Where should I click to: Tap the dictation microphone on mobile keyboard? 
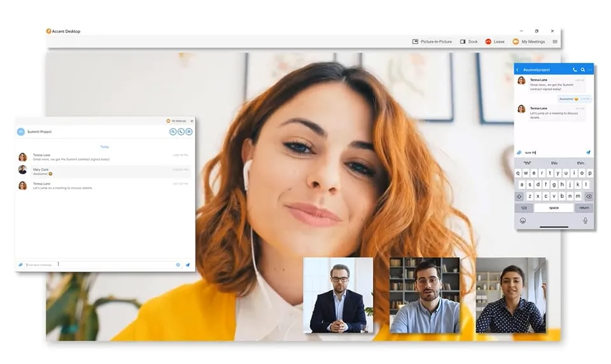(x=585, y=221)
